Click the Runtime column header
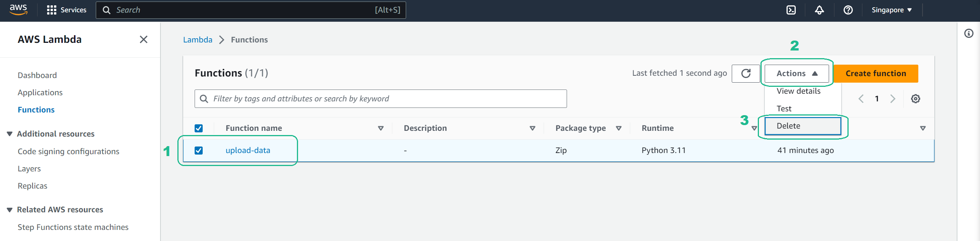This screenshot has width=980, height=241. tap(657, 128)
